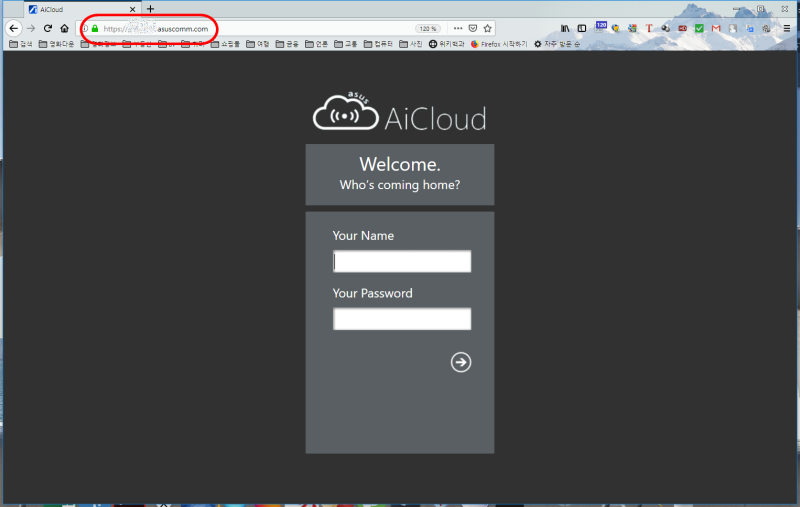Click the green padlock security icon
This screenshot has height=507, width=800.
[95, 29]
